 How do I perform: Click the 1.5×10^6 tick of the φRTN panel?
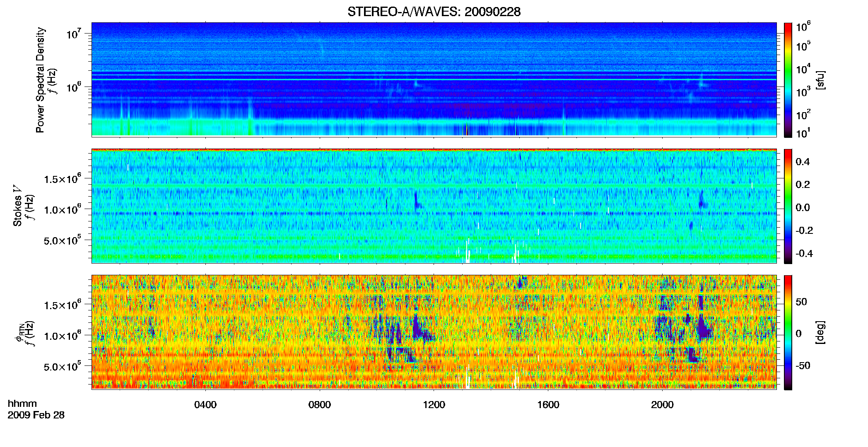coord(63,305)
